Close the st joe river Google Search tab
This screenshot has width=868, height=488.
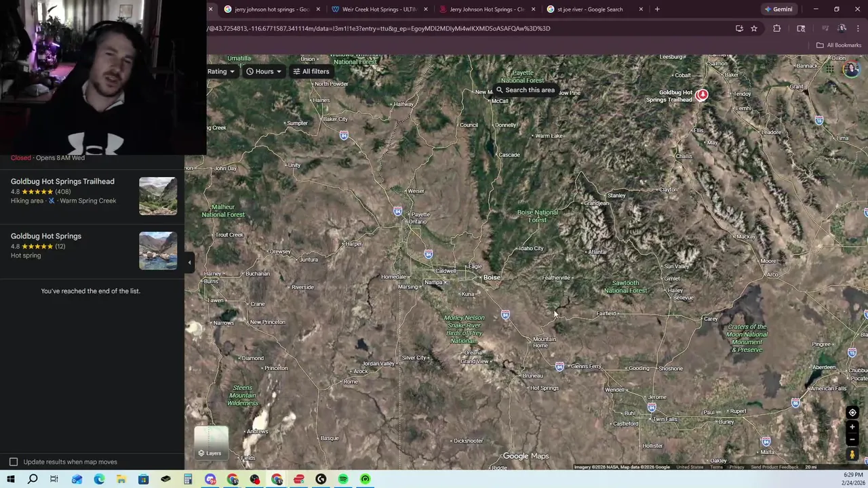(x=641, y=9)
